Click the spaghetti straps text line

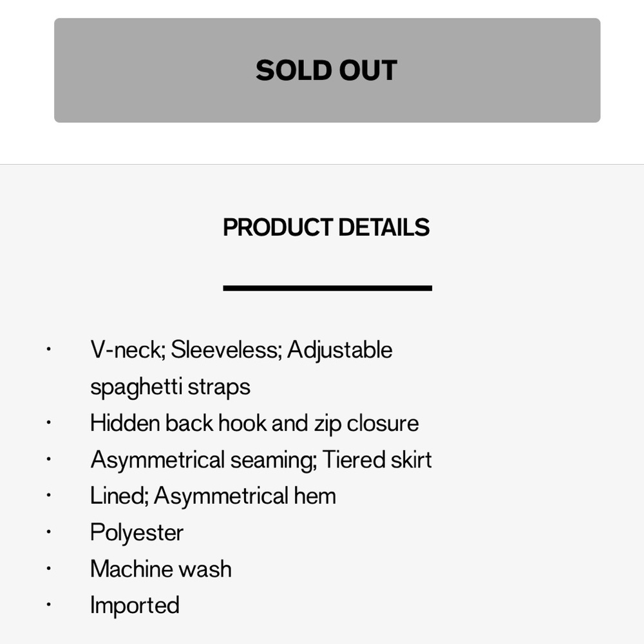click(170, 387)
